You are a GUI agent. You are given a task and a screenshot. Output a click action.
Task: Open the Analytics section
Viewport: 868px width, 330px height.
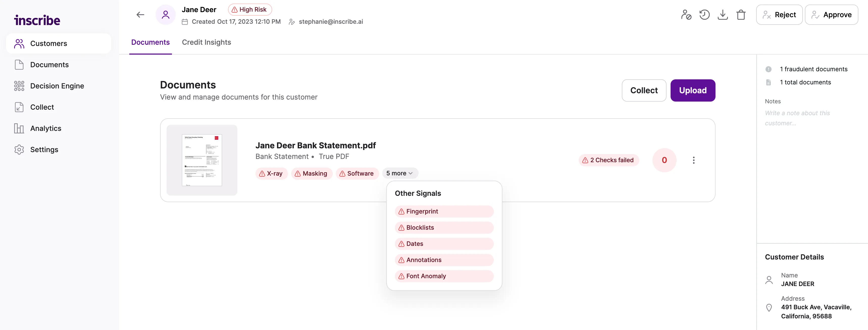pyautogui.click(x=45, y=128)
